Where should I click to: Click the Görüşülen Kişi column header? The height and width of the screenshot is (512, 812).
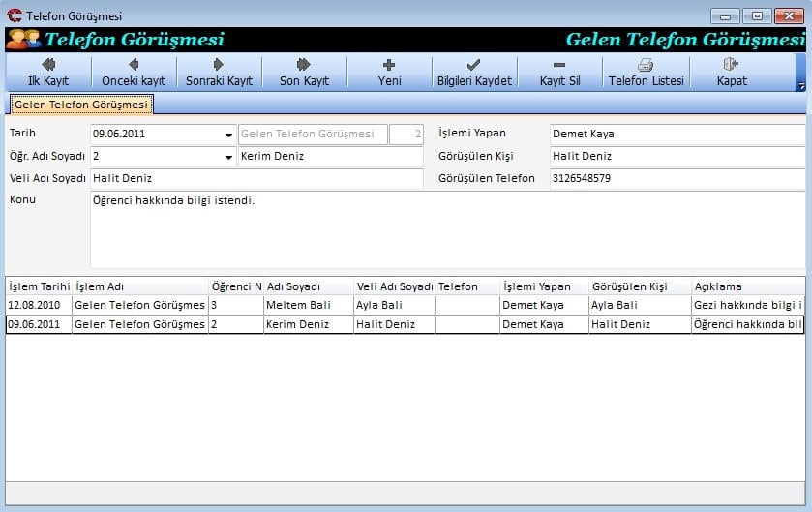click(639, 286)
